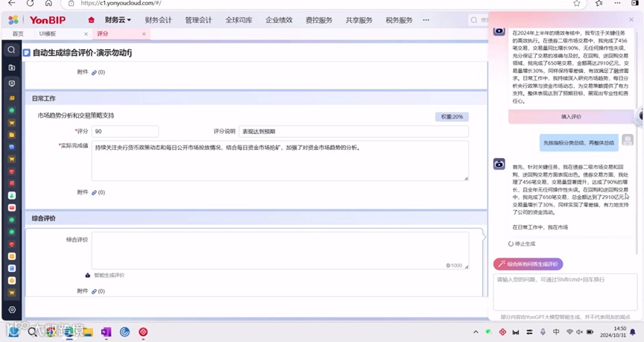The image size is (644, 342).
Task: Click user message 先按指标分类总结，再整体总结
Action: click(x=578, y=143)
